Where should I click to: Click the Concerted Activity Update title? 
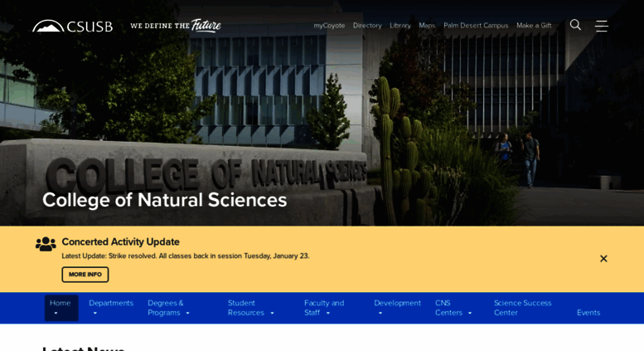point(121,241)
